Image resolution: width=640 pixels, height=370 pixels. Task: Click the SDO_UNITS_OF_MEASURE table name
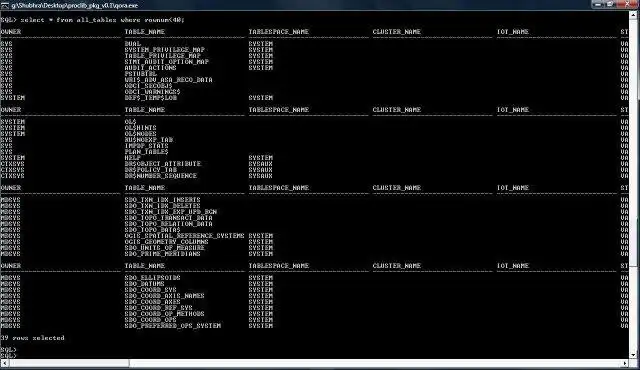164,248
